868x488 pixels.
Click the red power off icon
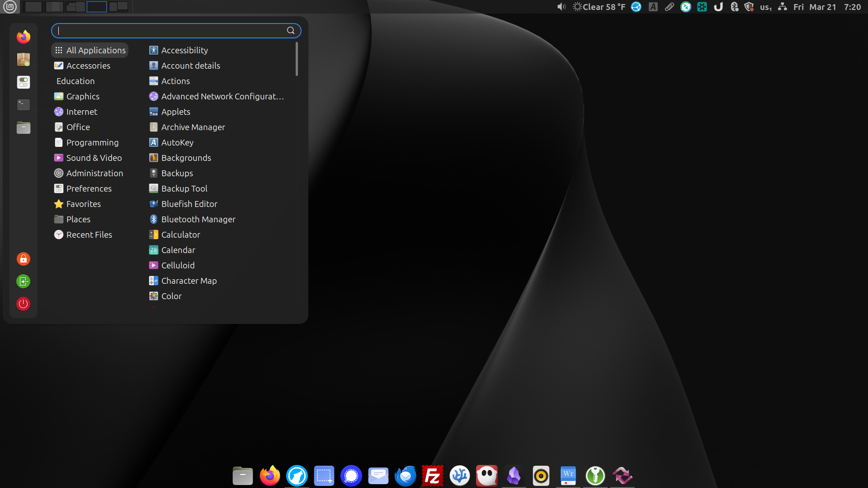[x=24, y=304]
